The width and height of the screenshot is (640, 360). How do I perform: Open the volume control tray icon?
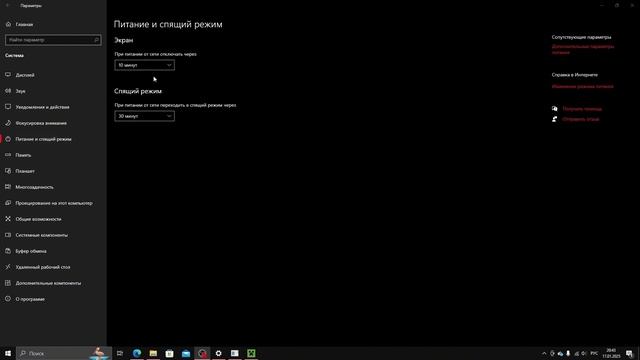[584, 353]
